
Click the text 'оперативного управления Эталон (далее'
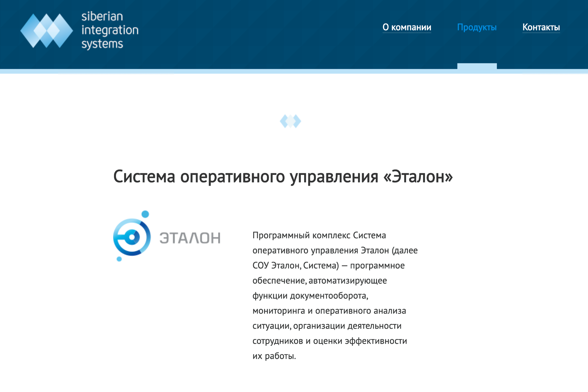[335, 250]
